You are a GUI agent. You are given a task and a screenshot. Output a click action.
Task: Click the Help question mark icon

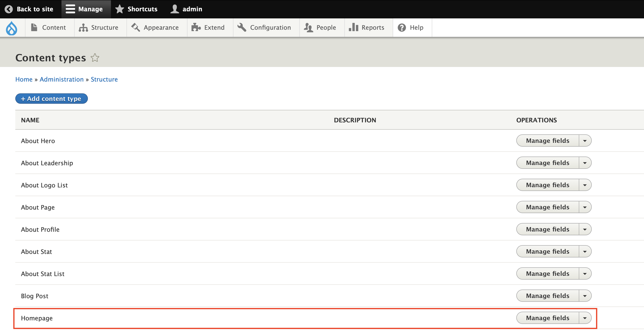click(402, 28)
